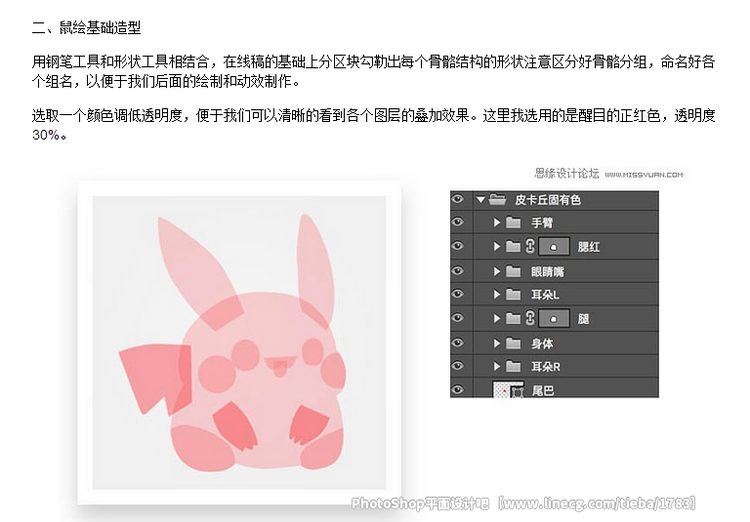Click mask link chain icon on 腿
This screenshot has height=522, width=750.
click(x=530, y=318)
